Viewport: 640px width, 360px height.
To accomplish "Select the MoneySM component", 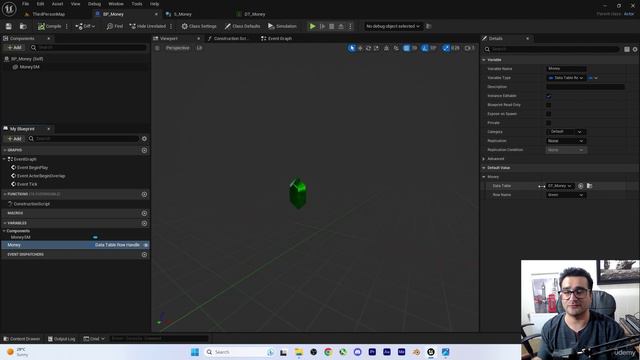I will coord(29,67).
